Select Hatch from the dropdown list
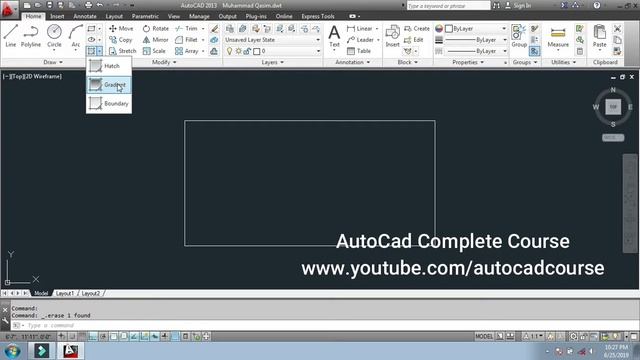This screenshot has height=360, width=640. click(109, 66)
